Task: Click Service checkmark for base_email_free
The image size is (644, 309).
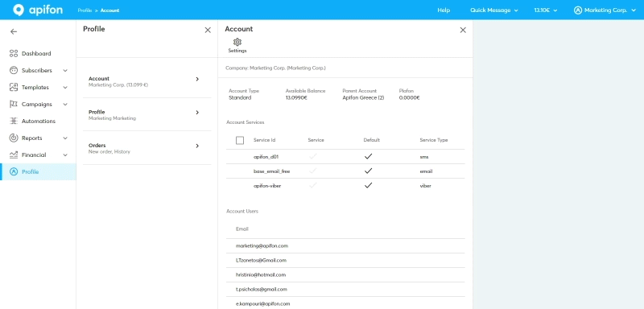Action: click(x=313, y=171)
